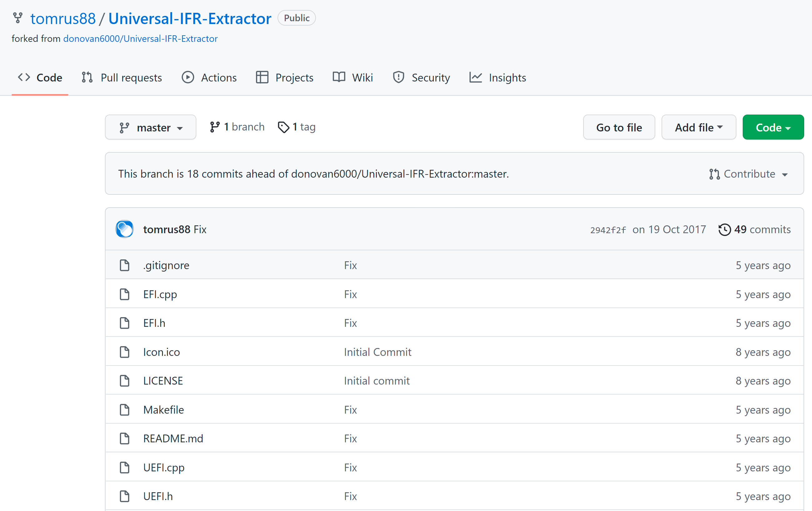
Task: Open the donovan6000/Universal-IFR-Extractor upstream link
Action: point(140,39)
